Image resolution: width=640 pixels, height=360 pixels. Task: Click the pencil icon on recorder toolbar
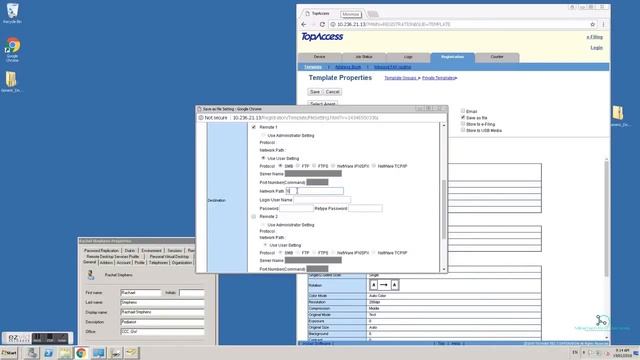point(62,338)
